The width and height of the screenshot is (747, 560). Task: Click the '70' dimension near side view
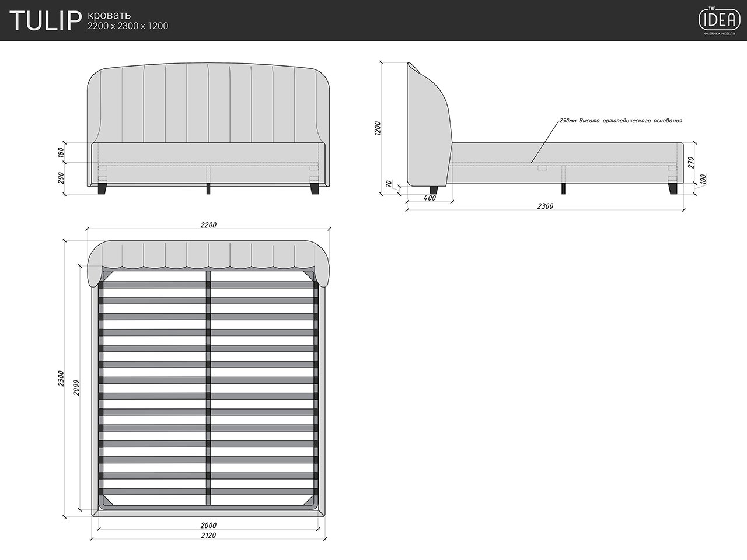tap(390, 184)
